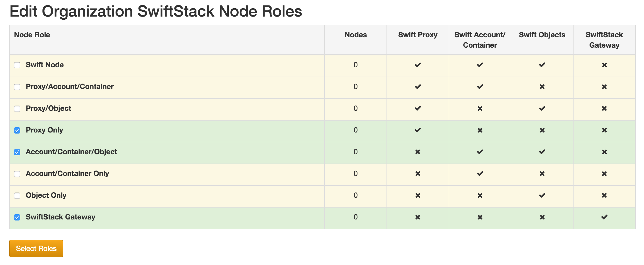Click the Proxy/Account/Container role label

pyautogui.click(x=70, y=86)
